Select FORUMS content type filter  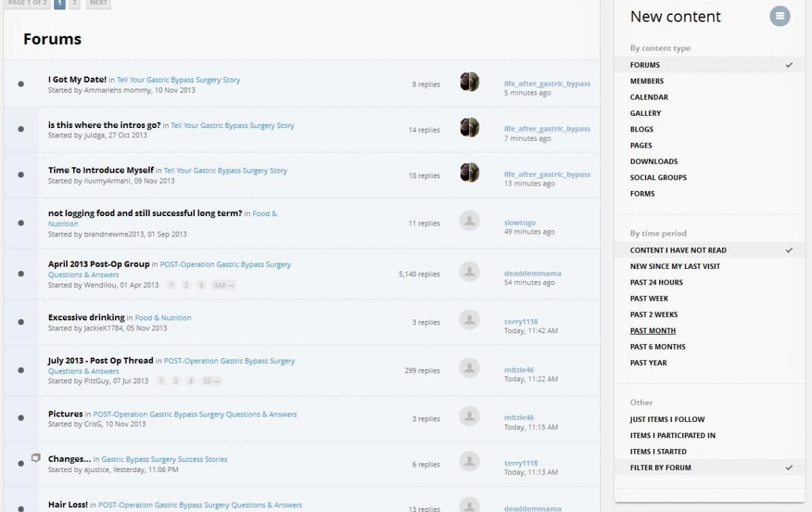[x=709, y=65]
